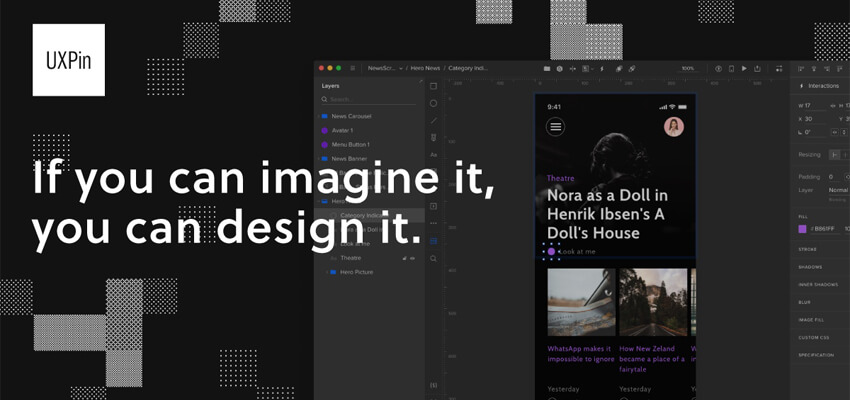This screenshot has height=400, width=850.
Task: Select the Ellipse tool in the toolbar
Action: pyautogui.click(x=433, y=103)
